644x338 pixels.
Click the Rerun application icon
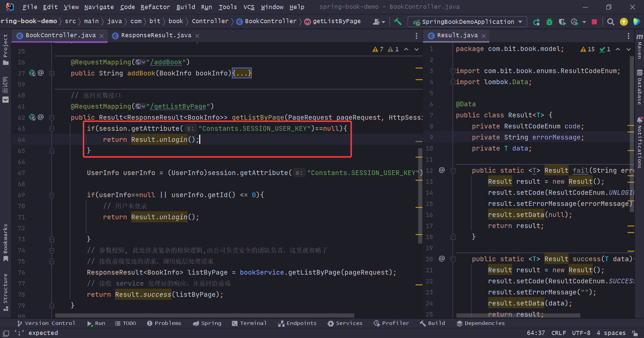click(536, 22)
